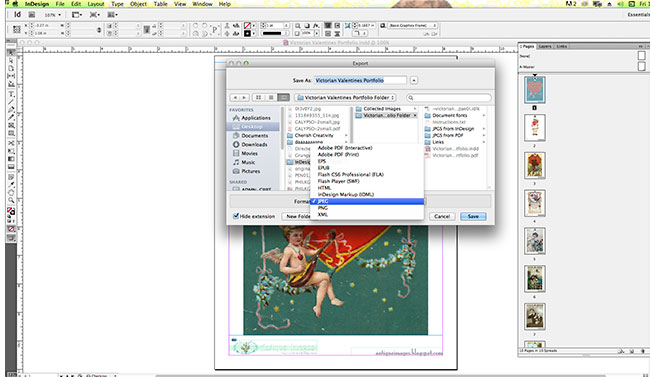This screenshot has height=377, width=650.
Task: Select the Zoom tool in Tools panel
Action: click(x=11, y=200)
